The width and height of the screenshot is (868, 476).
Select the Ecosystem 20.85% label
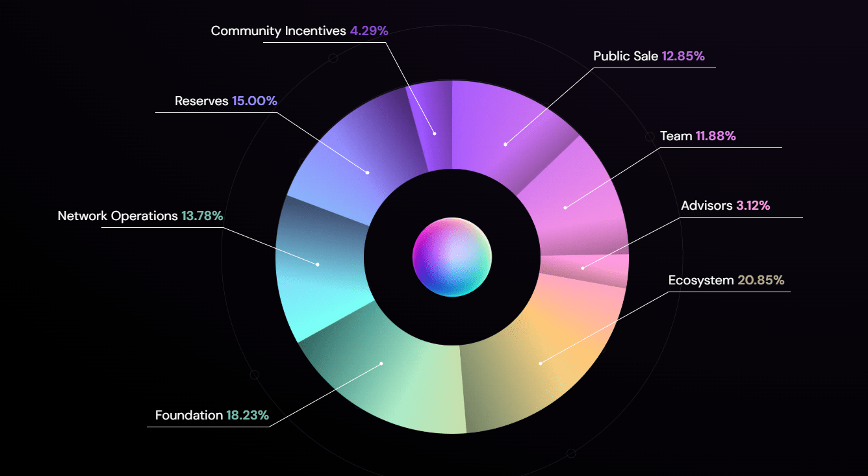tap(726, 280)
